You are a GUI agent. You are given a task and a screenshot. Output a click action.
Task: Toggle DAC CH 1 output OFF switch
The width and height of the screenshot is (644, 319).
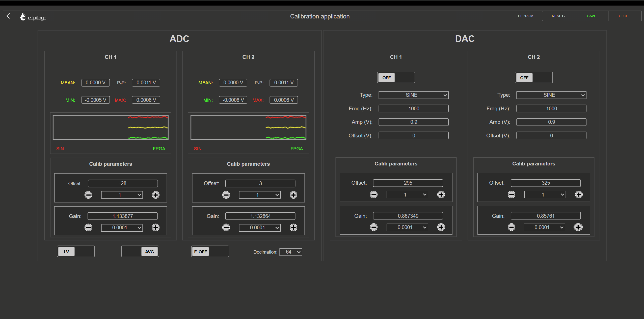click(x=396, y=78)
